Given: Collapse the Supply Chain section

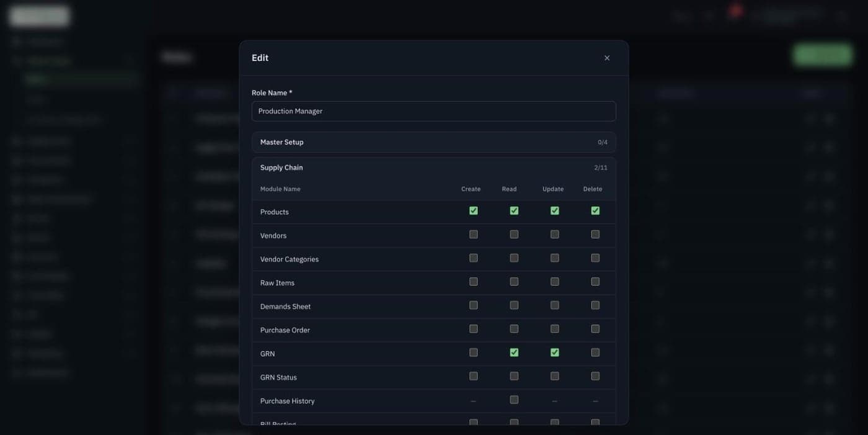Looking at the screenshot, I should tap(434, 168).
